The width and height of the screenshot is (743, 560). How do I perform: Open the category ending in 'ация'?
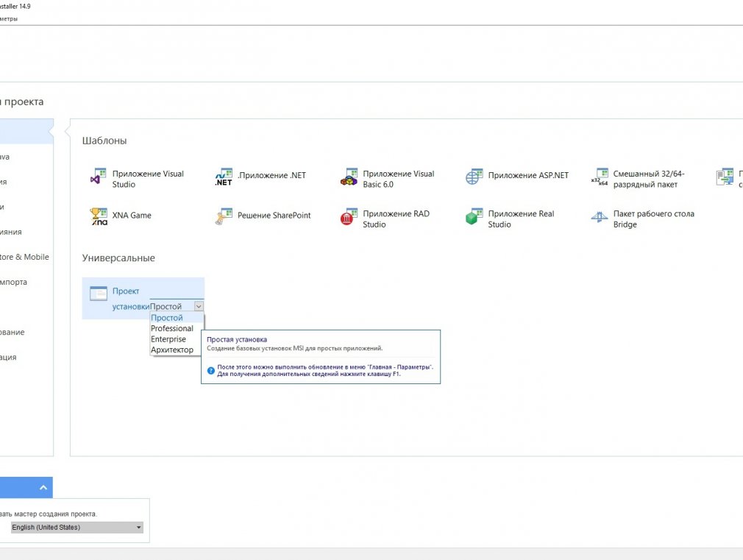[8, 358]
